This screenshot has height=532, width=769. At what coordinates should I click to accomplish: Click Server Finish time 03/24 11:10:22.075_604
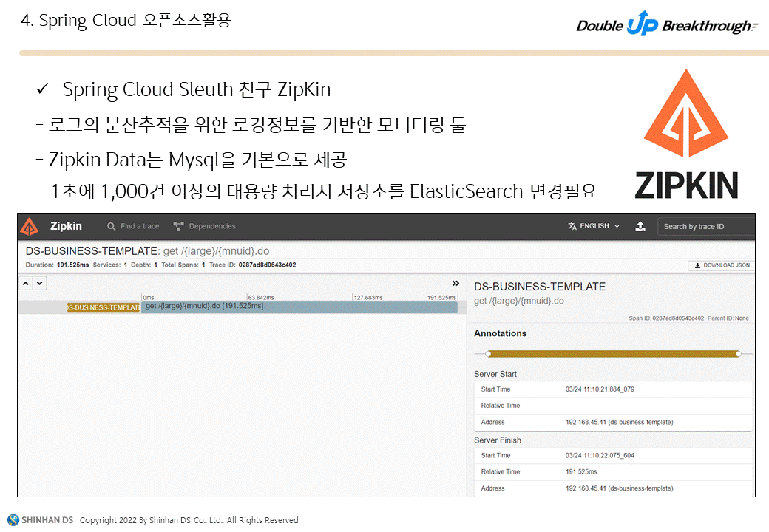click(x=600, y=455)
